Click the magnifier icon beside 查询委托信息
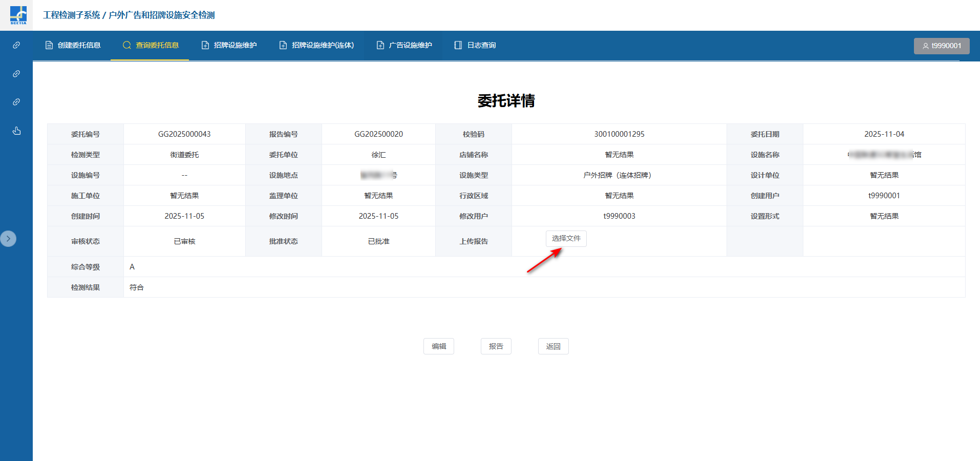The height and width of the screenshot is (461, 980). (127, 45)
